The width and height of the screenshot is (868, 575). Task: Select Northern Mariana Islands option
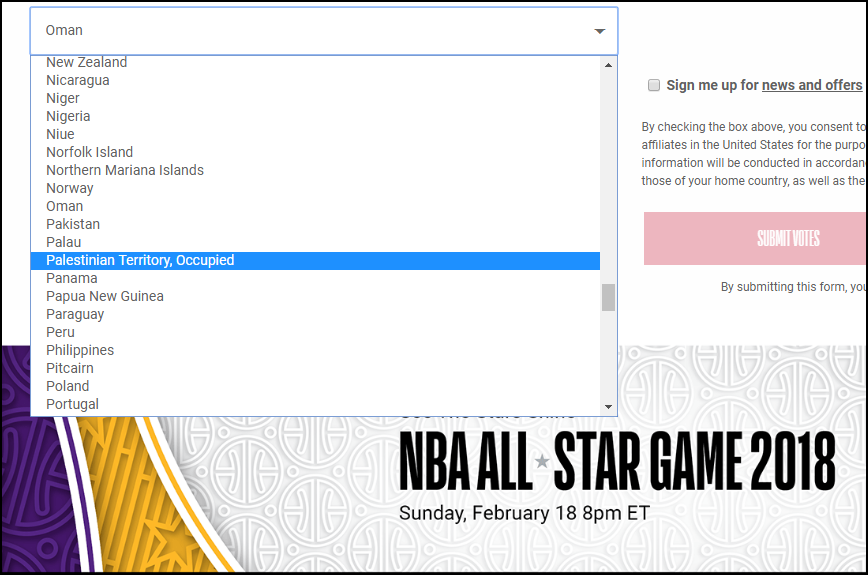315,170
